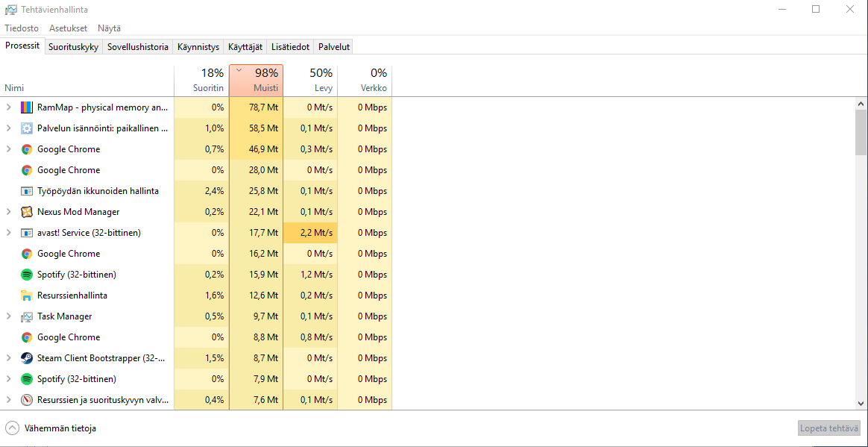868x447 pixels.
Task: Click the 12,6 Mt memory cell
Action: click(256, 296)
